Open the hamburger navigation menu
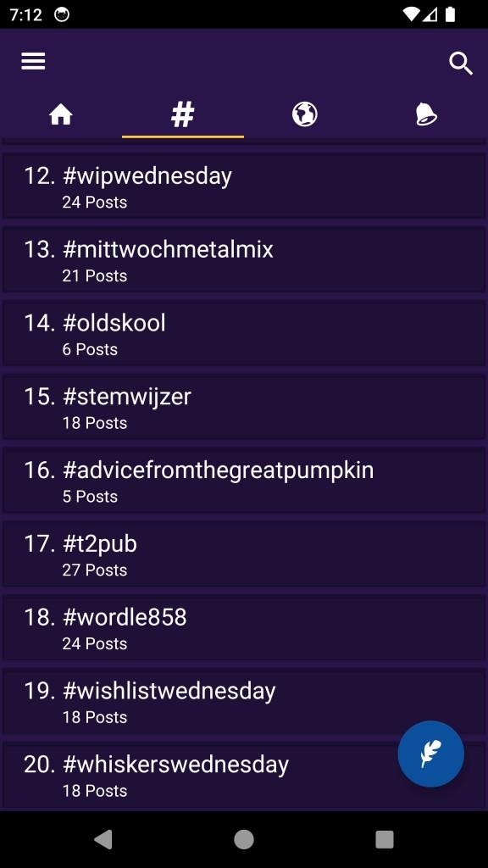 (33, 61)
